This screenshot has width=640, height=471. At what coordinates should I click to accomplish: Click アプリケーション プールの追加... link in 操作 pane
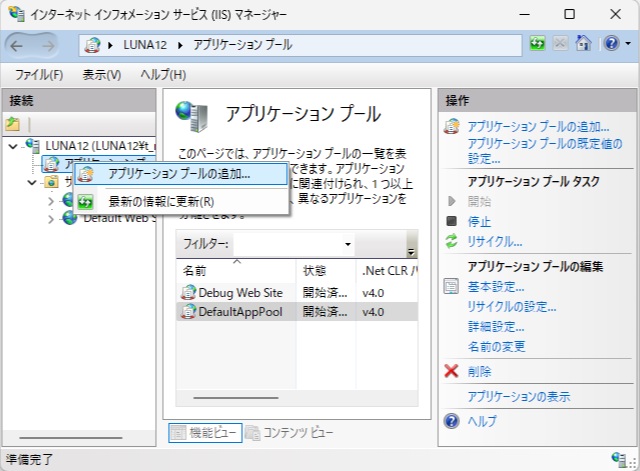pyautogui.click(x=538, y=127)
